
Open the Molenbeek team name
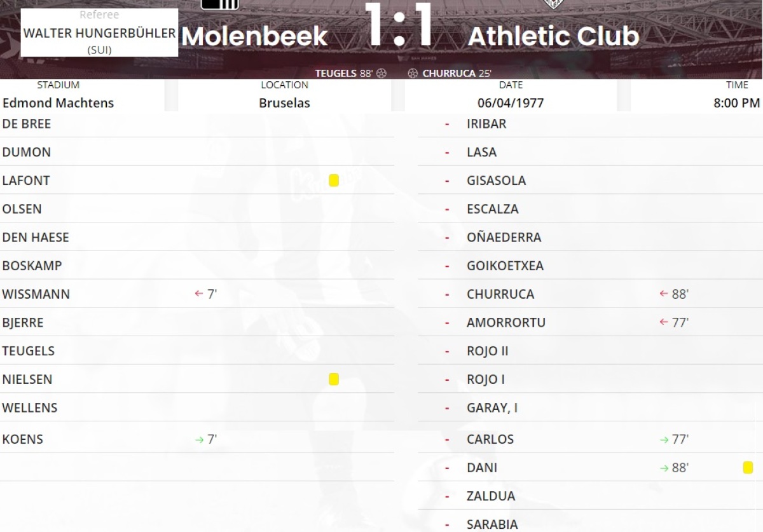tap(254, 37)
